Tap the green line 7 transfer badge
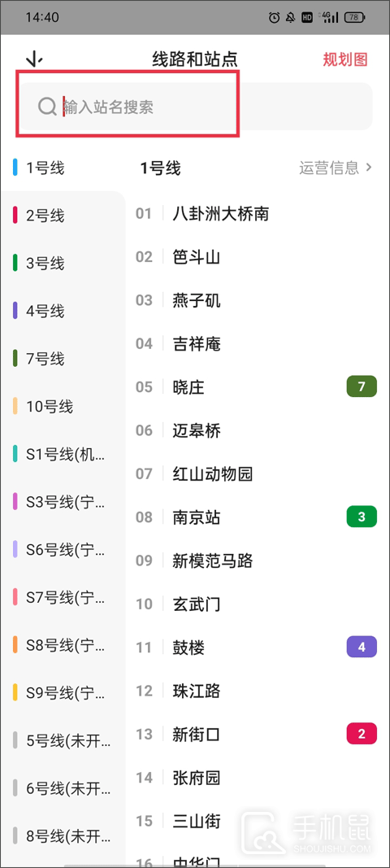This screenshot has height=868, width=390. pyautogui.click(x=362, y=386)
